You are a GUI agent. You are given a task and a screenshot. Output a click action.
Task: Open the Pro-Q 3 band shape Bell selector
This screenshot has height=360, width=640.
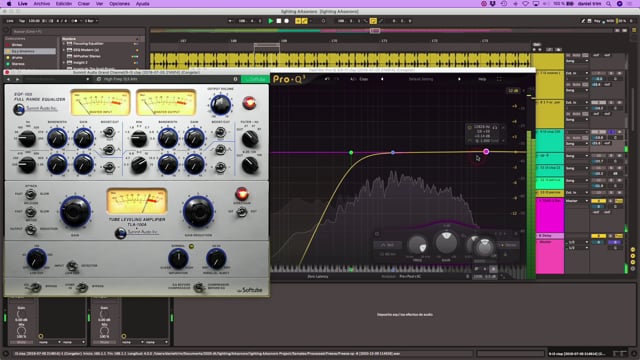(387, 245)
